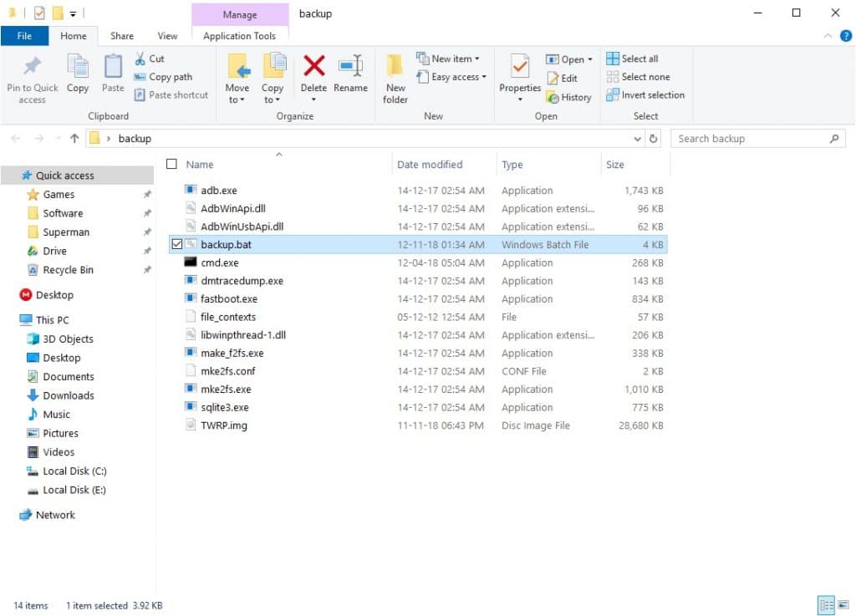Toggle the select-all checkbox in Name header
The height and width of the screenshot is (616, 856).
click(x=172, y=164)
